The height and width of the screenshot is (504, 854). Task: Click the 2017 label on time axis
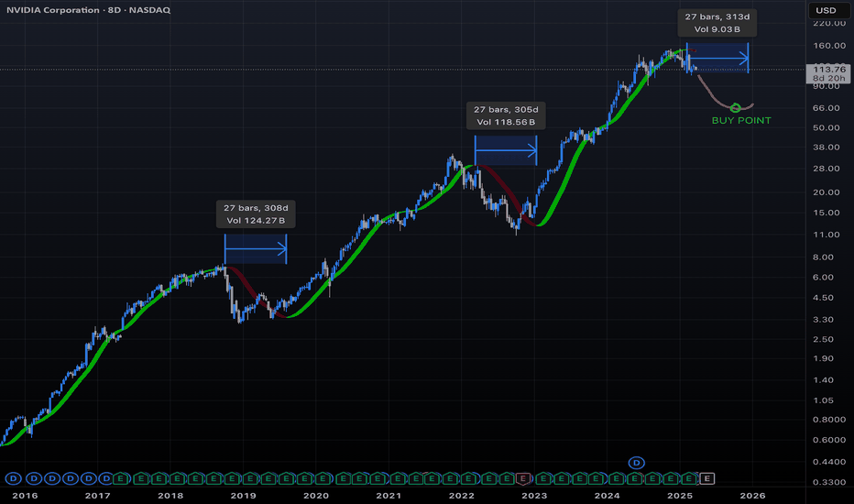point(97,496)
